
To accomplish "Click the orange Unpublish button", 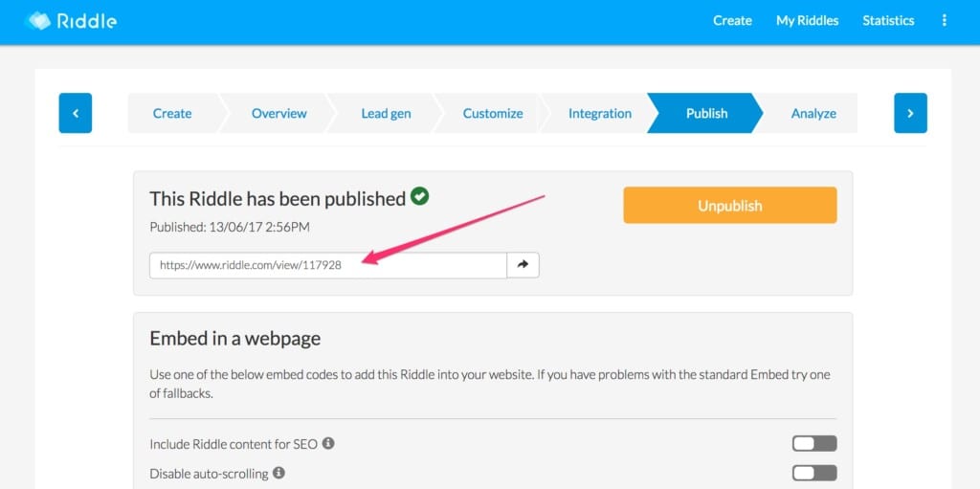I will coord(730,205).
